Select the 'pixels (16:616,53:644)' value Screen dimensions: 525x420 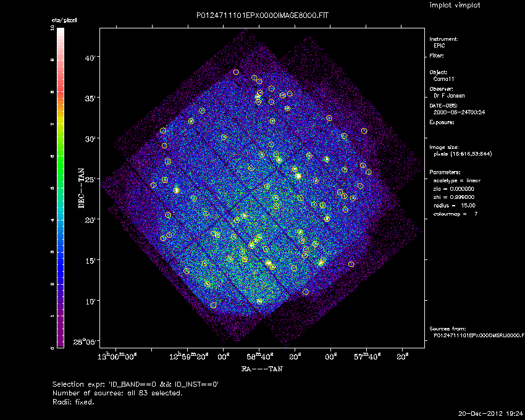[x=463, y=154]
